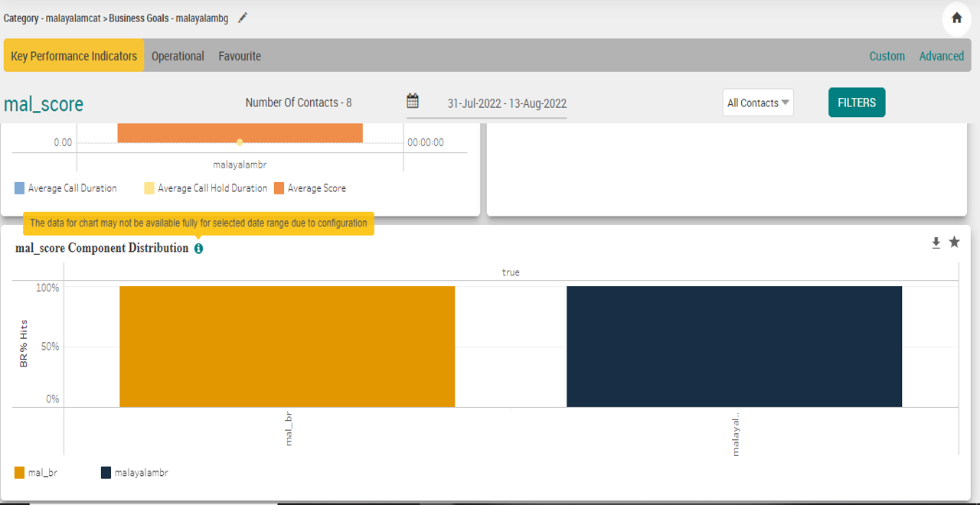Toggle Average Score legend swatch
The image size is (980, 505).
[x=279, y=188]
